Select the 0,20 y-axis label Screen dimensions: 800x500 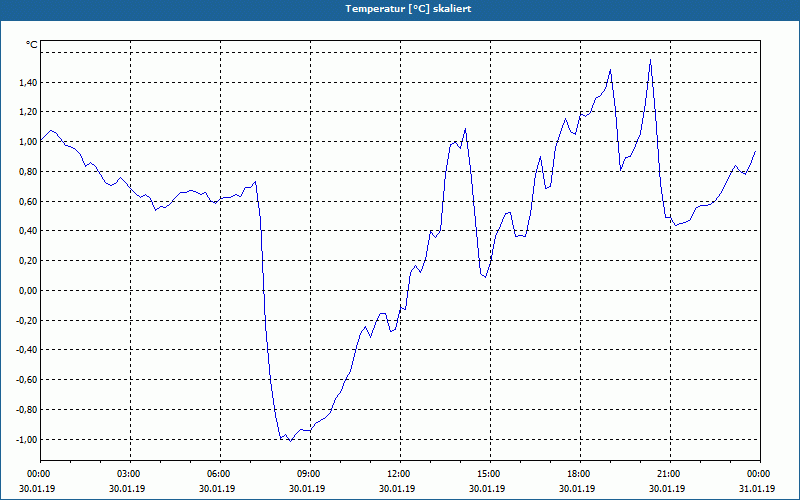[28, 261]
